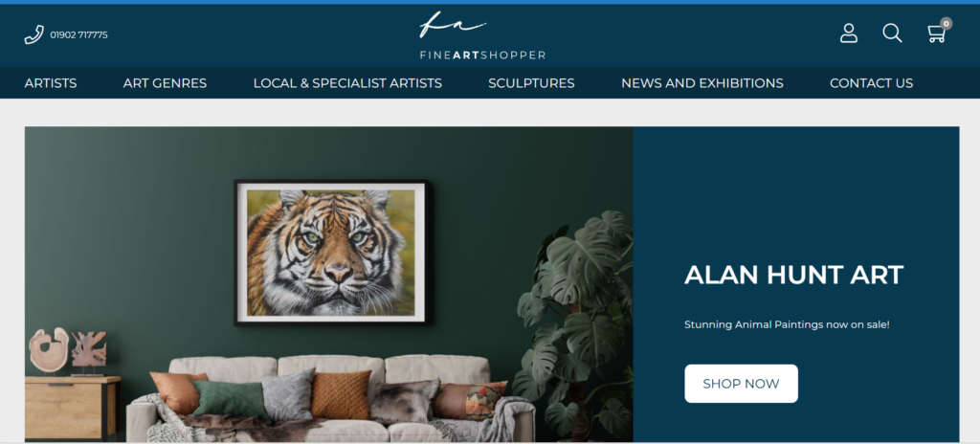The width and height of the screenshot is (980, 444).
Task: Click the Alan Hunt Art heading
Action: point(793,276)
